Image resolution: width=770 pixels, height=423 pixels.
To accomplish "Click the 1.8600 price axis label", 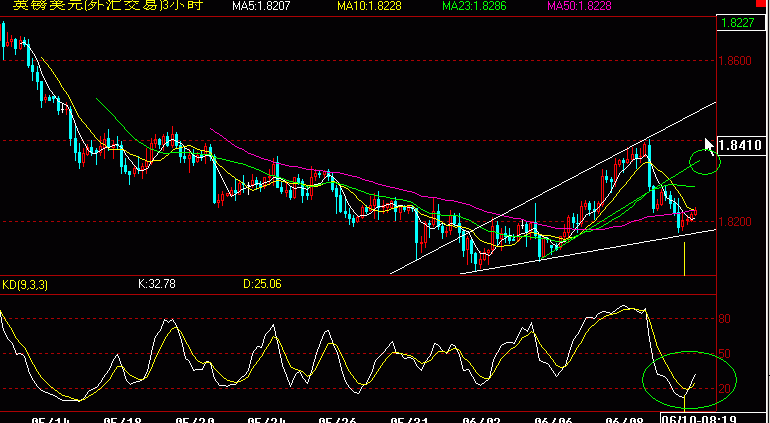I will click(735, 61).
